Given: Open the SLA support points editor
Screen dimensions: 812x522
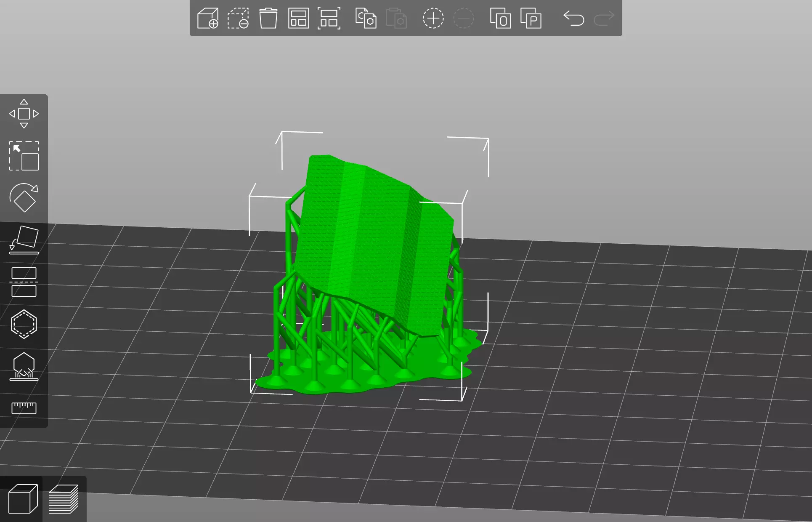Looking at the screenshot, I should [x=24, y=366].
